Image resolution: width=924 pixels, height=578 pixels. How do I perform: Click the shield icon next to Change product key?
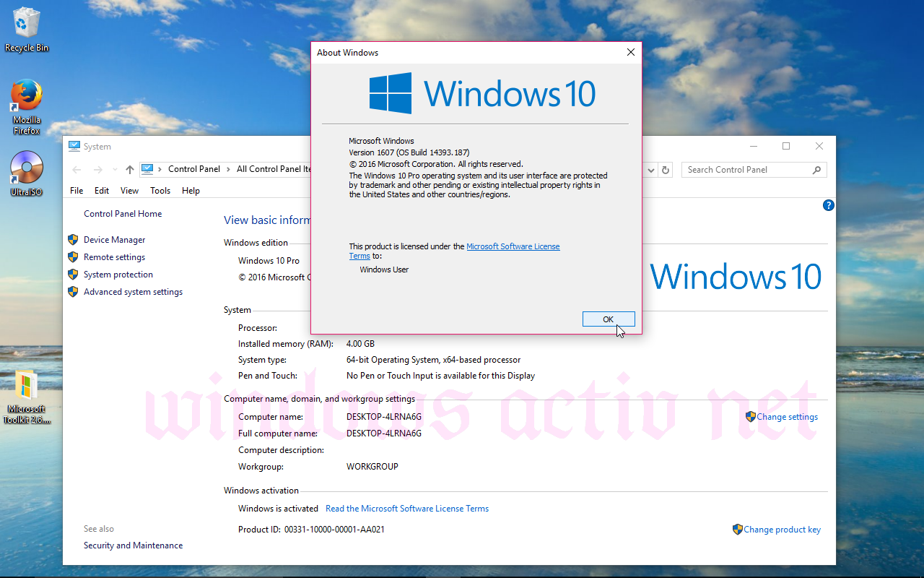click(737, 529)
